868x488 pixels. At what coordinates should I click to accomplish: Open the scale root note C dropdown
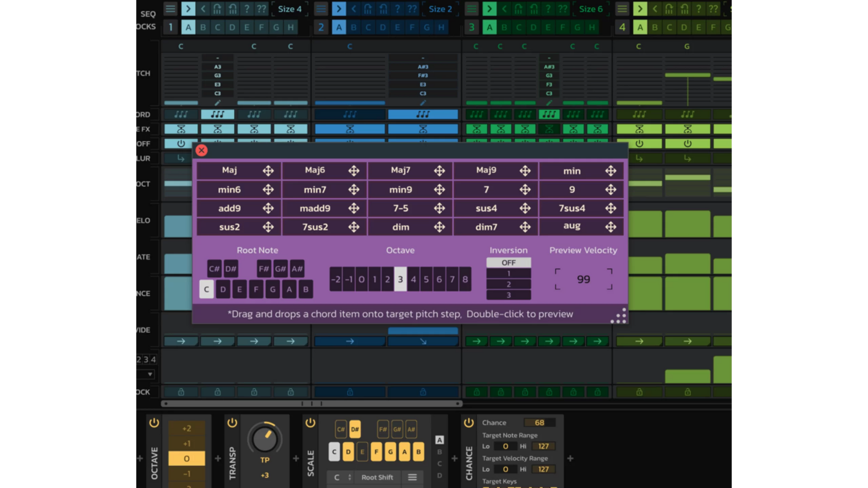(x=342, y=477)
